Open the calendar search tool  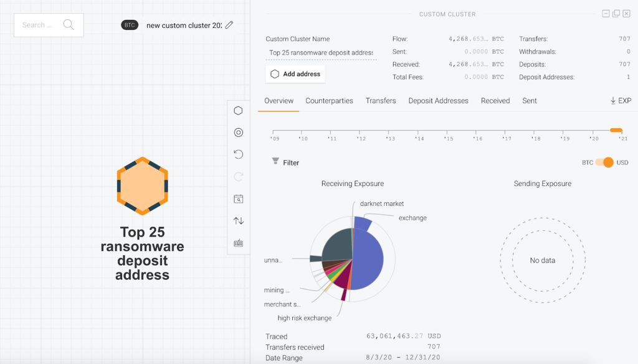[x=238, y=199]
